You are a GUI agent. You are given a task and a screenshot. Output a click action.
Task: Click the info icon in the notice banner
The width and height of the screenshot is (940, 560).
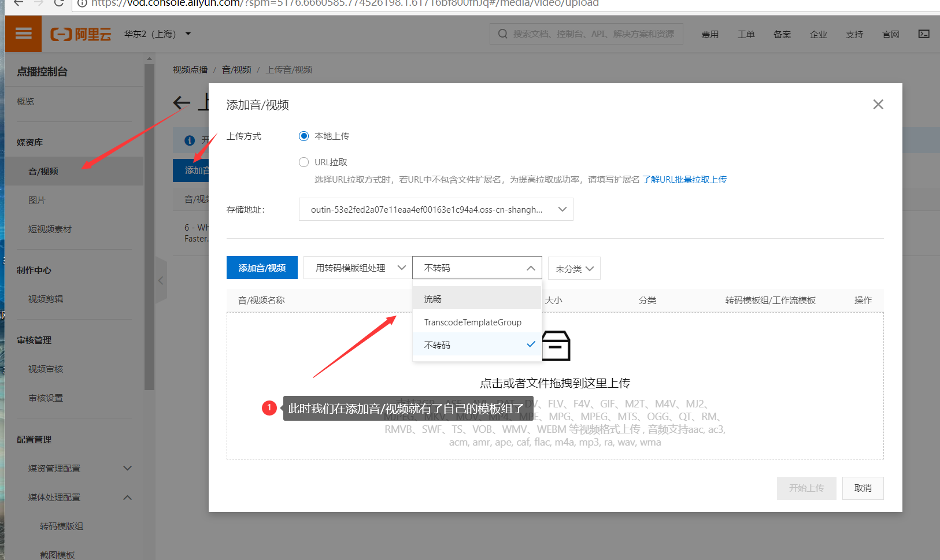click(191, 140)
